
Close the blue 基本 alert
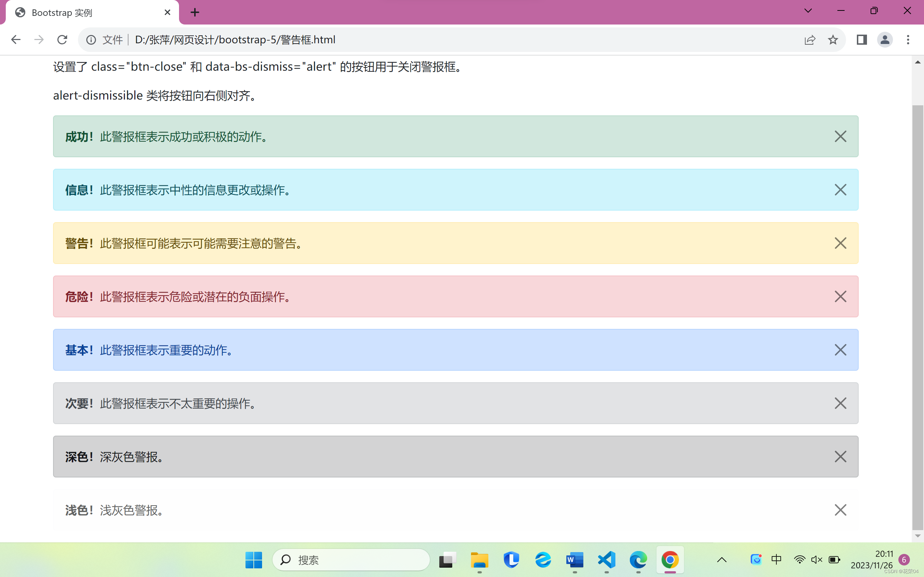pyautogui.click(x=840, y=350)
